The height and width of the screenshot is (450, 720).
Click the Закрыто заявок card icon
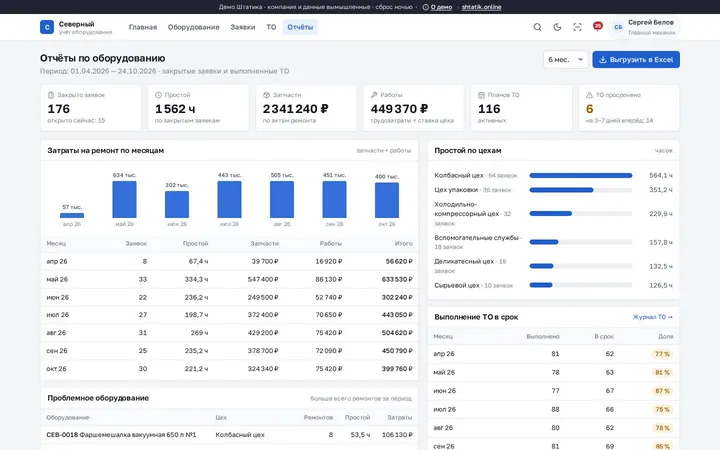coord(51,95)
